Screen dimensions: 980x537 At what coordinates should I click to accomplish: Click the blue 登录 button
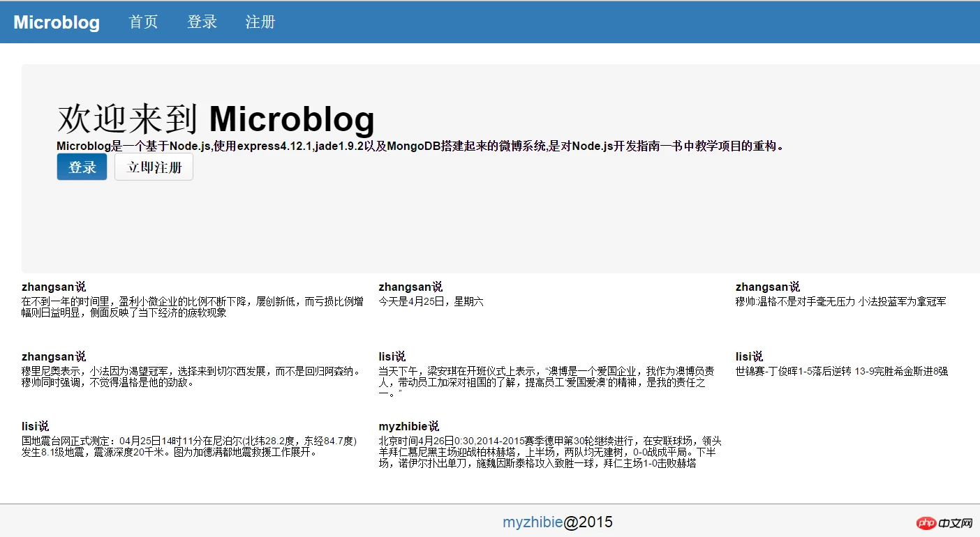(82, 167)
